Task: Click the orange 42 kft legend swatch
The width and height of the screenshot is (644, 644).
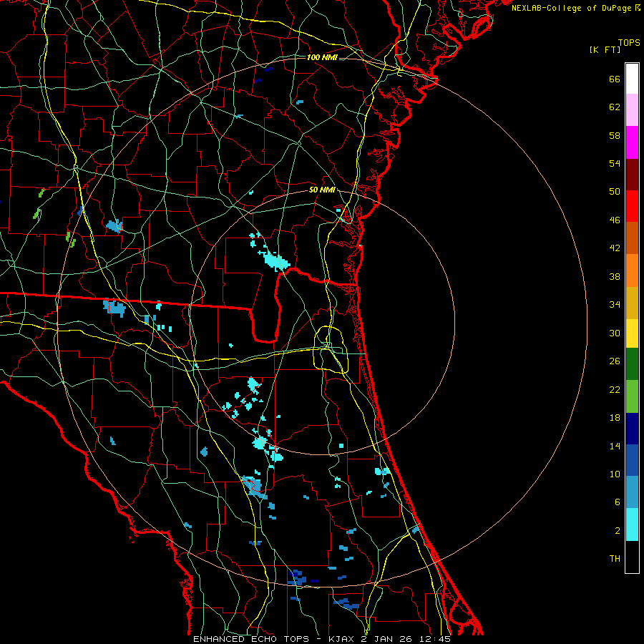Action: pyautogui.click(x=632, y=270)
